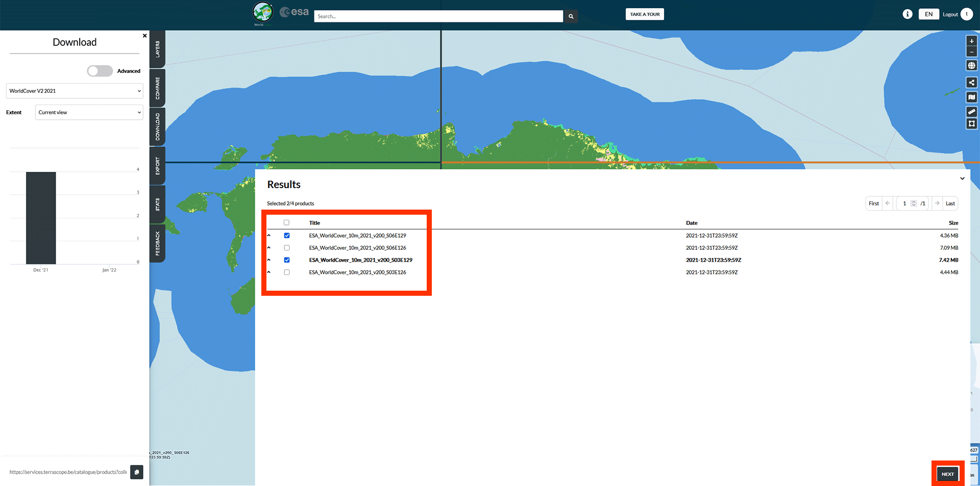Click the globe icon on map toolbar
The image size is (980, 486).
971,66
